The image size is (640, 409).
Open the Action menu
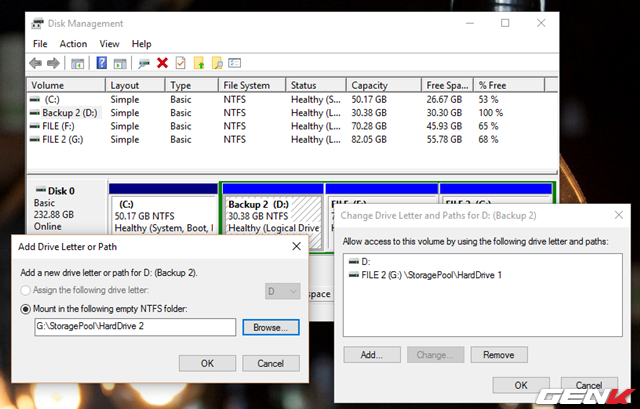click(x=73, y=44)
